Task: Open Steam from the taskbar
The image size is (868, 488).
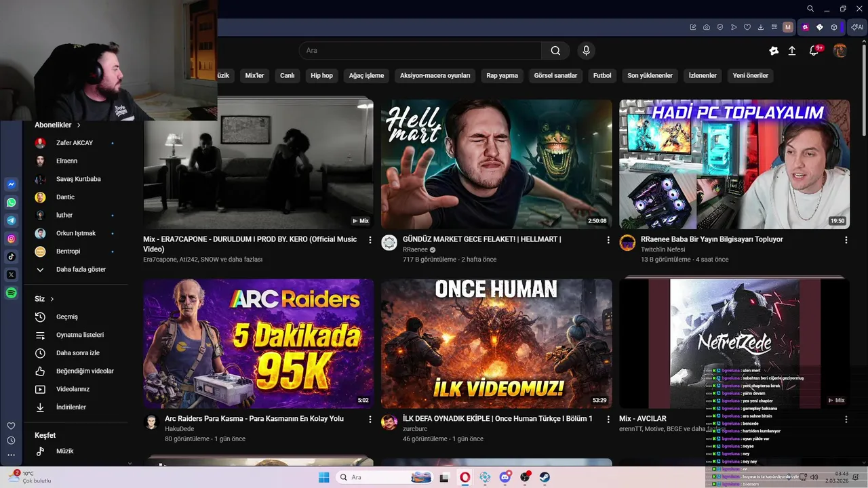Action: click(x=545, y=477)
